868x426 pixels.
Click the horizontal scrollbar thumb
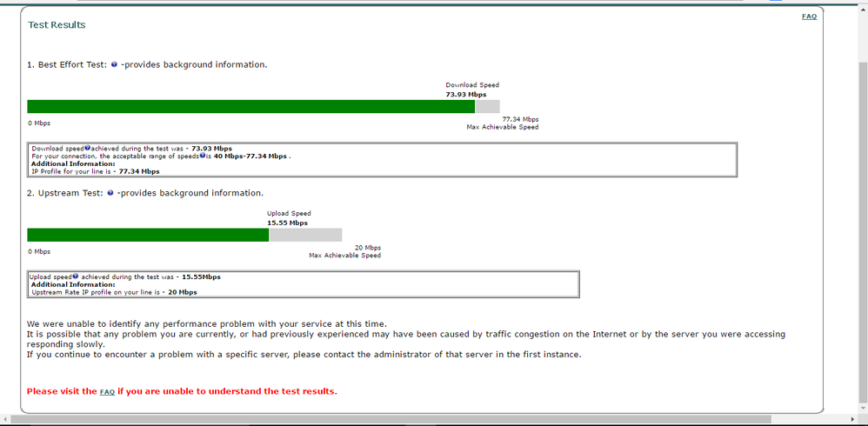coord(391,419)
